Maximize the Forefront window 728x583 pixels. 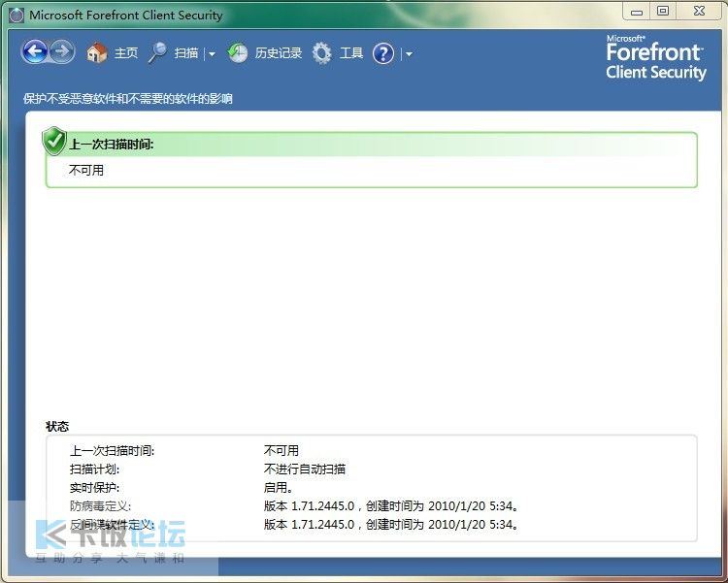coord(663,11)
